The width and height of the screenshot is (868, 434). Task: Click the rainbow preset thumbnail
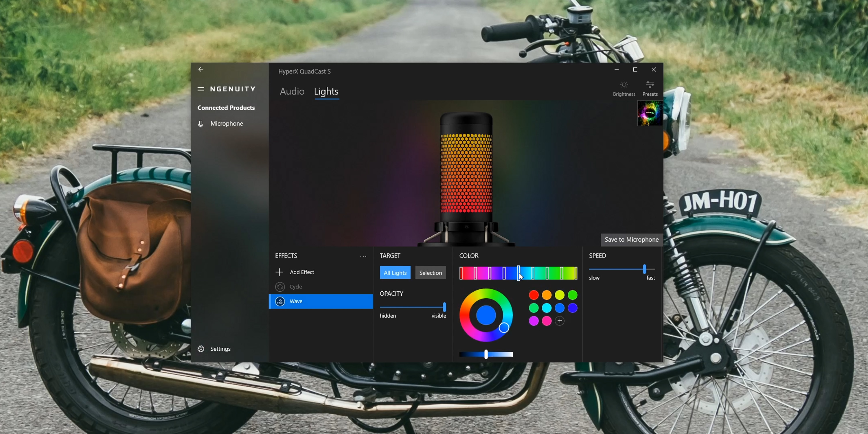650,113
